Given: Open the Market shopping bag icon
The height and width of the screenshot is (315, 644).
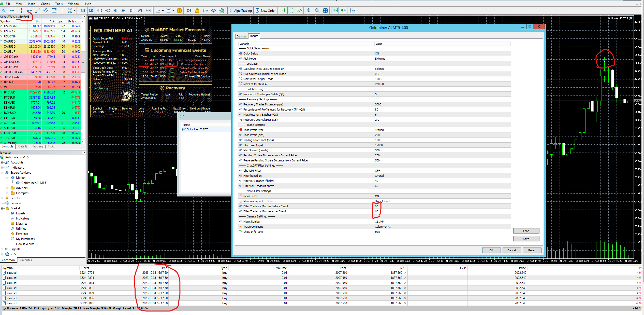Looking at the screenshot, I should click(197, 11).
